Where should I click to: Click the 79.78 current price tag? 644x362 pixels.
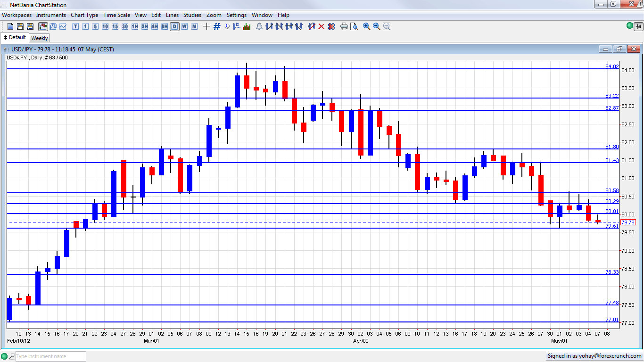click(627, 222)
